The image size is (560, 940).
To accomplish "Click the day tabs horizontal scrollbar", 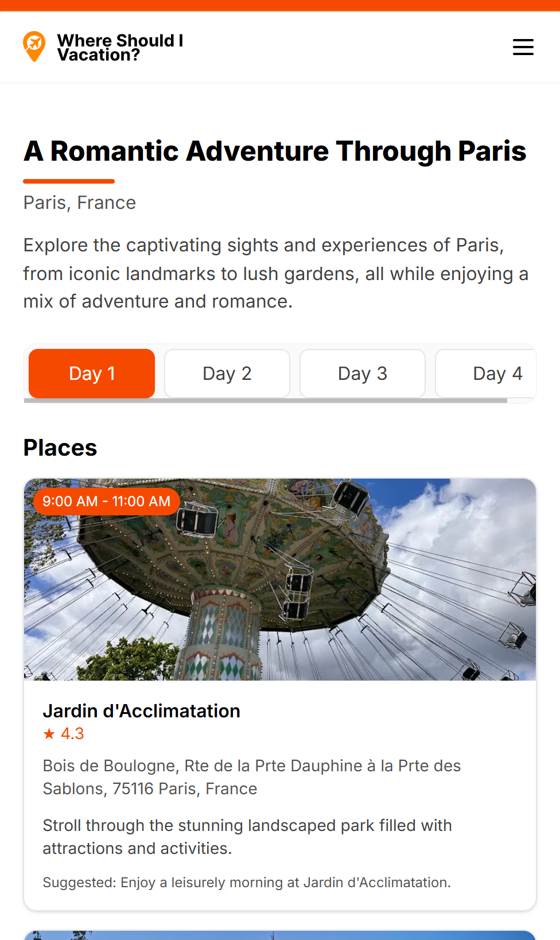I will tap(265, 401).
